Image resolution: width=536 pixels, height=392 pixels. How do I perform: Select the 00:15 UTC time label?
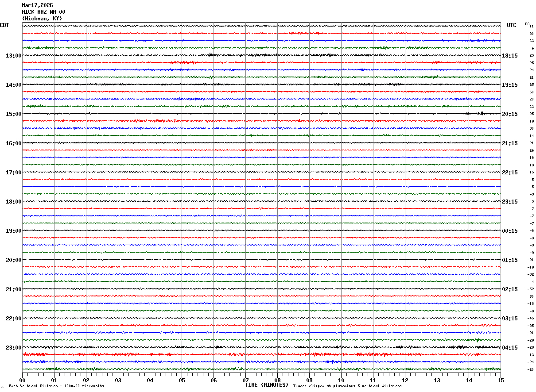pyautogui.click(x=510, y=231)
